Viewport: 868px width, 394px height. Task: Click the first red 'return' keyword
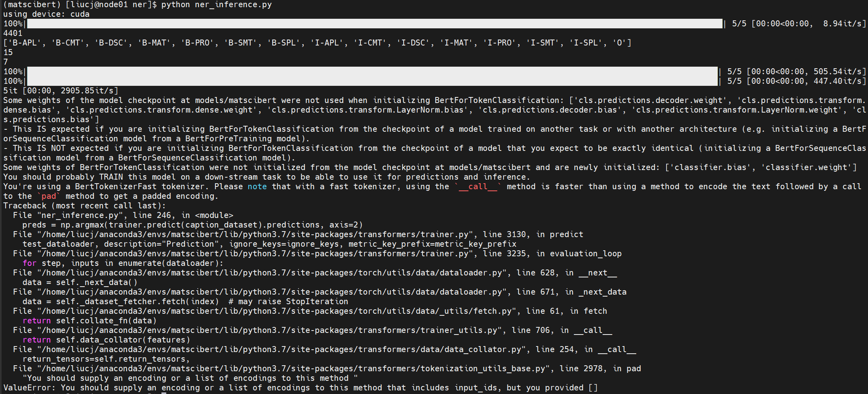[x=37, y=321]
